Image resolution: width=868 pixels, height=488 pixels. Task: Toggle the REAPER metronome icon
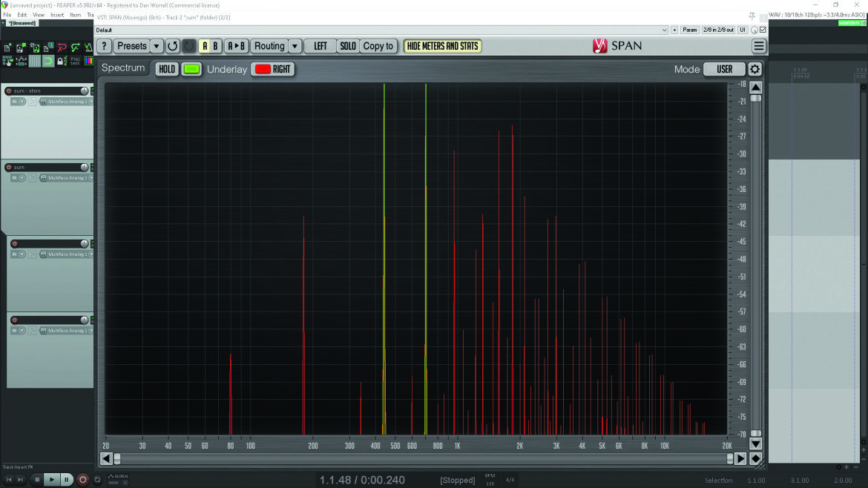[88, 48]
